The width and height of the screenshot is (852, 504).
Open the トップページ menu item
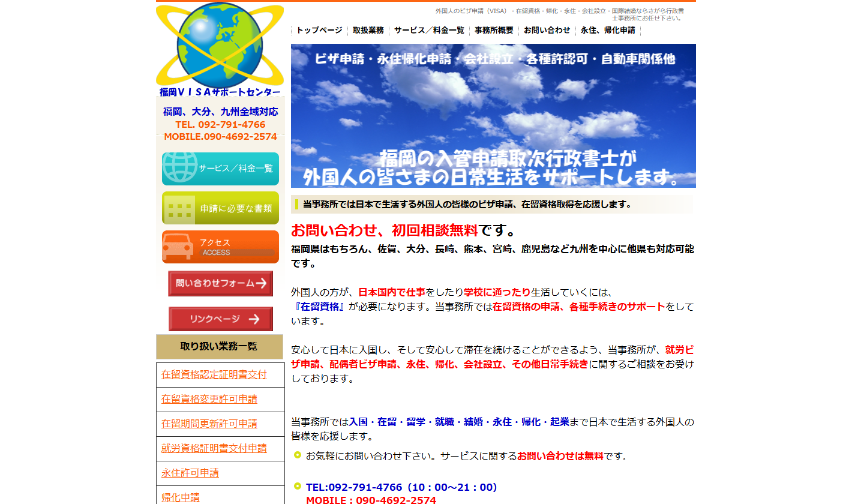(319, 30)
